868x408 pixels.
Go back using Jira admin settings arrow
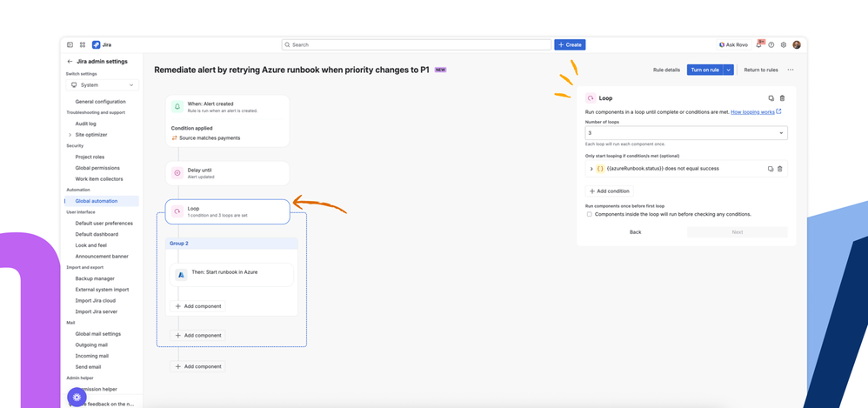70,62
